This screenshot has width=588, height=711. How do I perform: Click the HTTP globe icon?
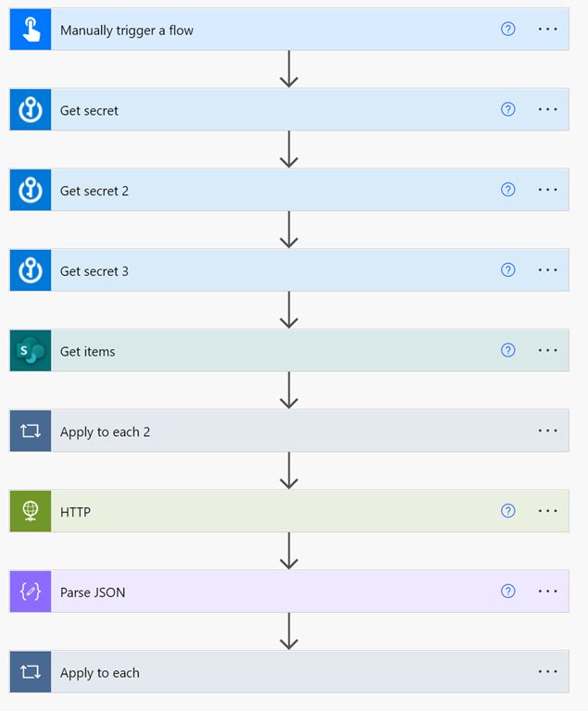coord(31,511)
